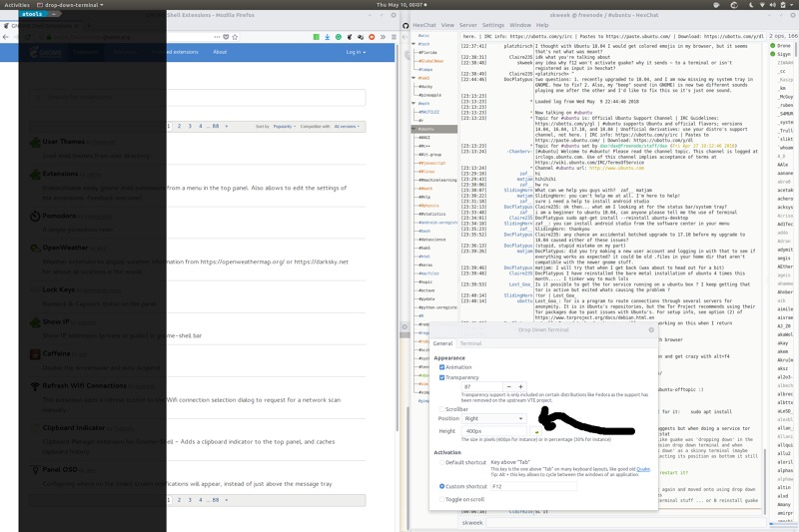Go to page 2 in top pagination
The height and width of the screenshot is (532, 799).
point(180,126)
